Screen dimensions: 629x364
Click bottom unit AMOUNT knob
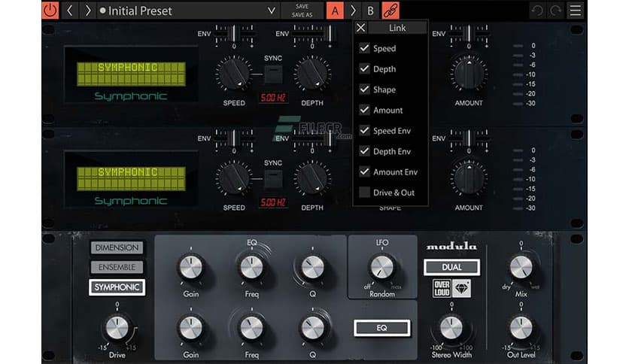point(468,178)
